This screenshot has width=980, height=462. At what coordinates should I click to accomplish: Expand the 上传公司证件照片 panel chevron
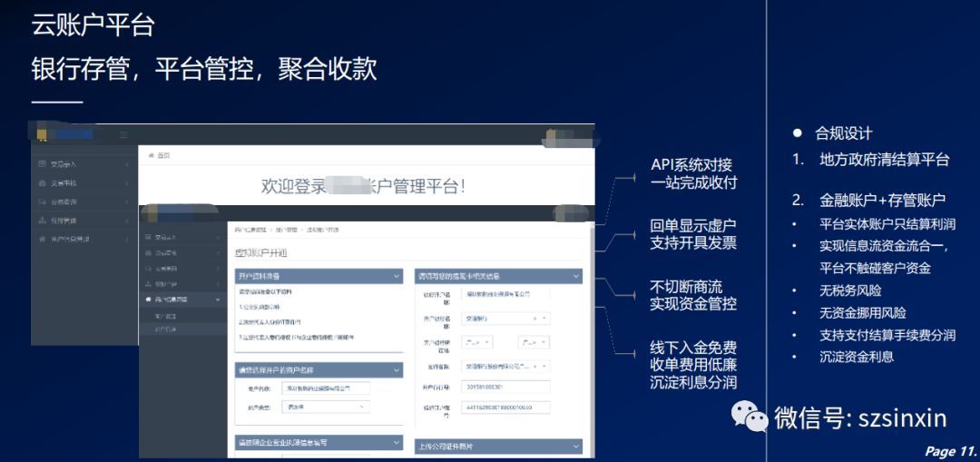[575, 446]
